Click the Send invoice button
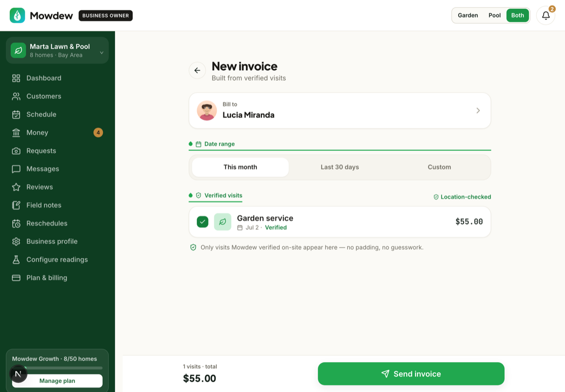Viewport: 565px width, 392px height. (x=411, y=374)
